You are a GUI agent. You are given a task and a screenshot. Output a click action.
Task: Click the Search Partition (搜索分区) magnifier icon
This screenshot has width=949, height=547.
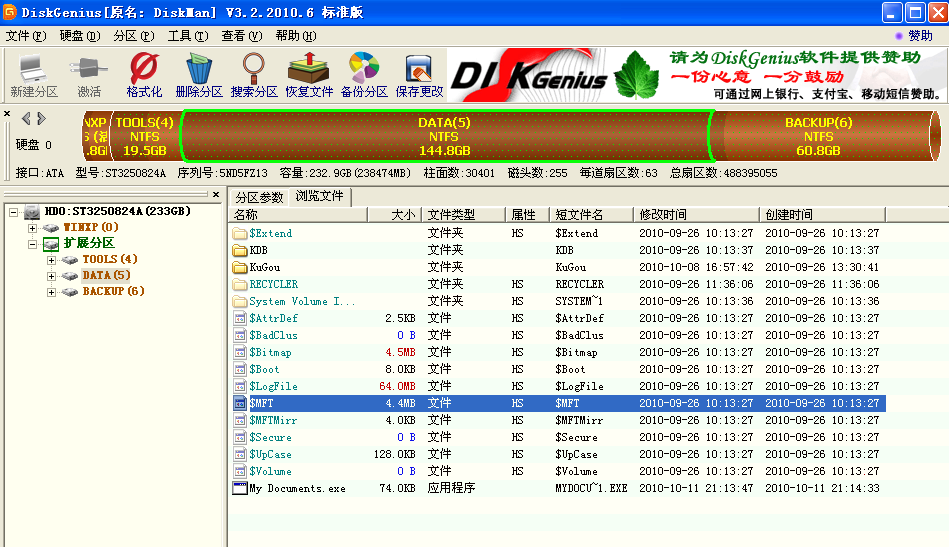[x=254, y=75]
